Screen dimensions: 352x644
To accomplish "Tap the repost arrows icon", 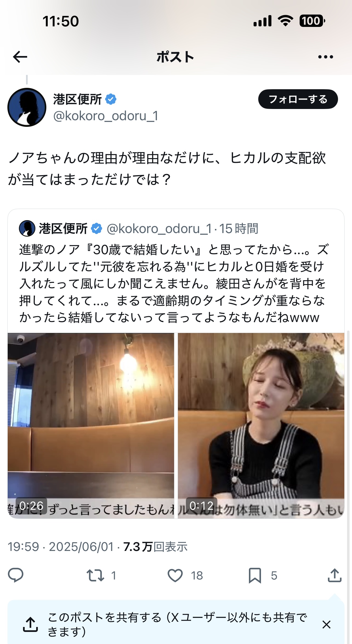I will 95,575.
